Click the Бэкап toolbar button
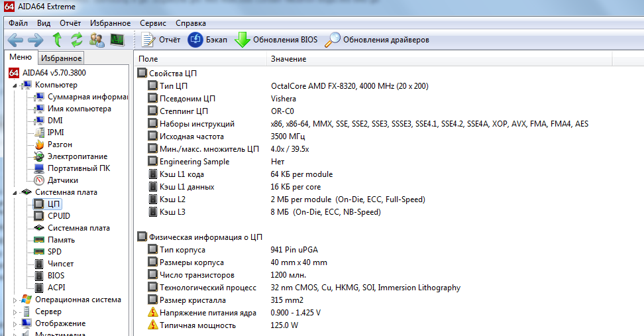This screenshot has width=644, height=336. [207, 40]
